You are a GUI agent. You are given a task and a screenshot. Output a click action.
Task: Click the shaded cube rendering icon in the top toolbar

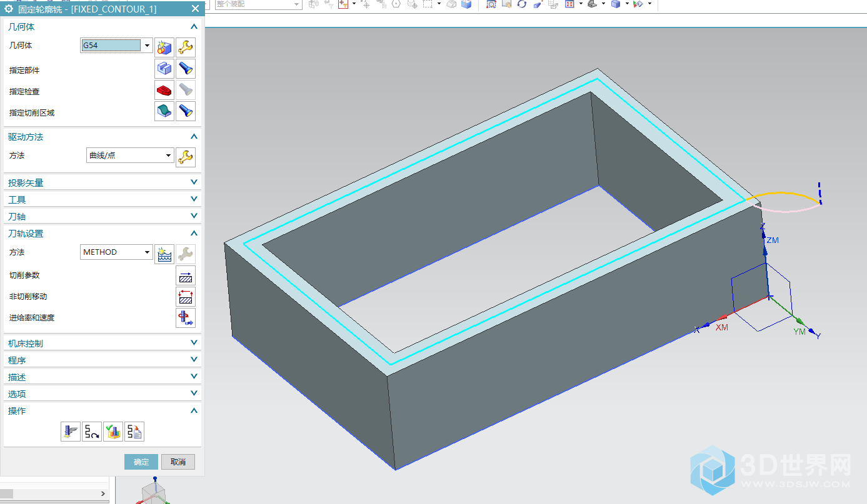[x=616, y=4]
